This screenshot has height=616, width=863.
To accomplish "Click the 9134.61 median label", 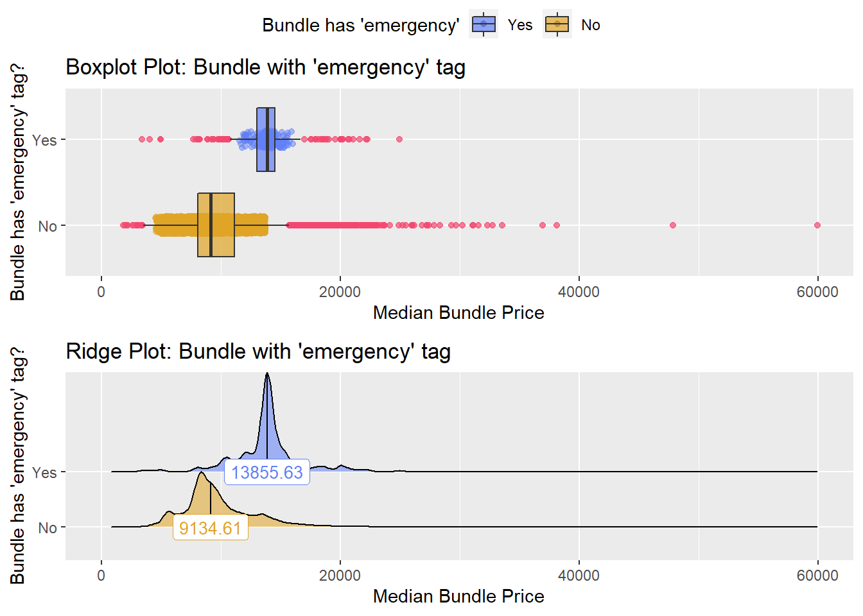I will [x=211, y=528].
